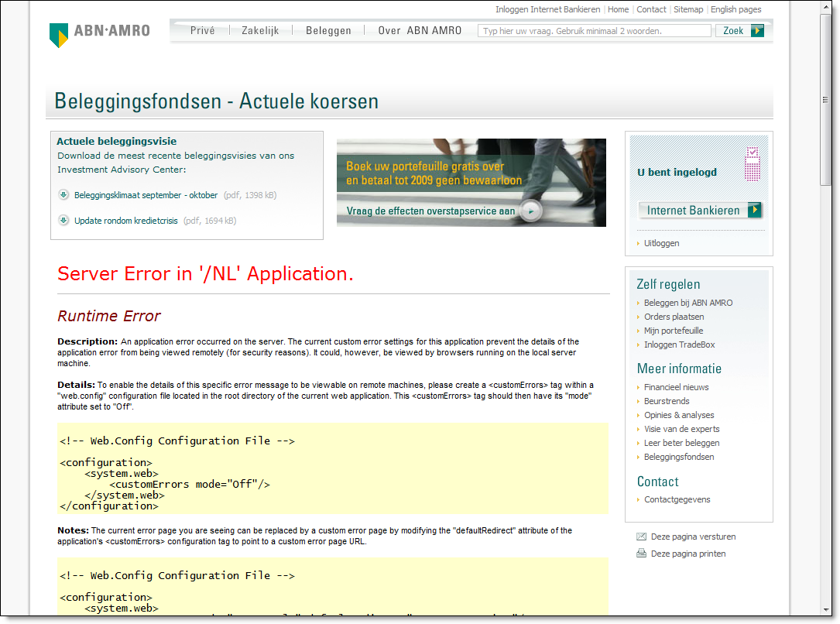Open the Leer beter beleggen link
The image size is (840, 624).
pos(681,443)
